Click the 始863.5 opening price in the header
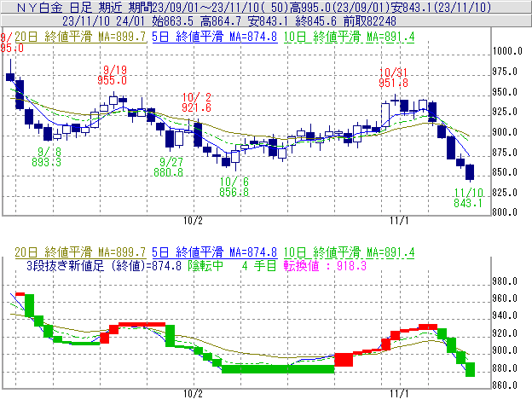 (x=173, y=21)
